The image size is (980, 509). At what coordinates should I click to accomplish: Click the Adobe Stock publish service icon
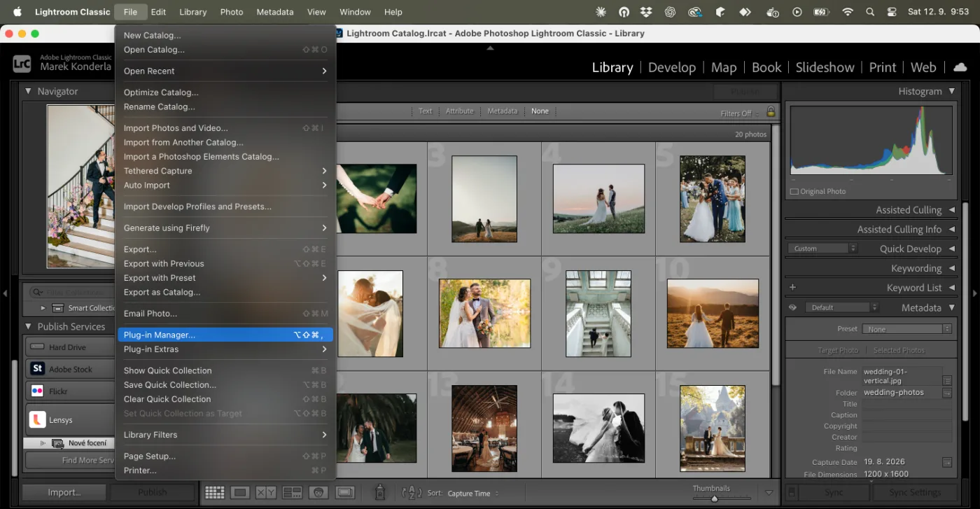[x=37, y=368]
